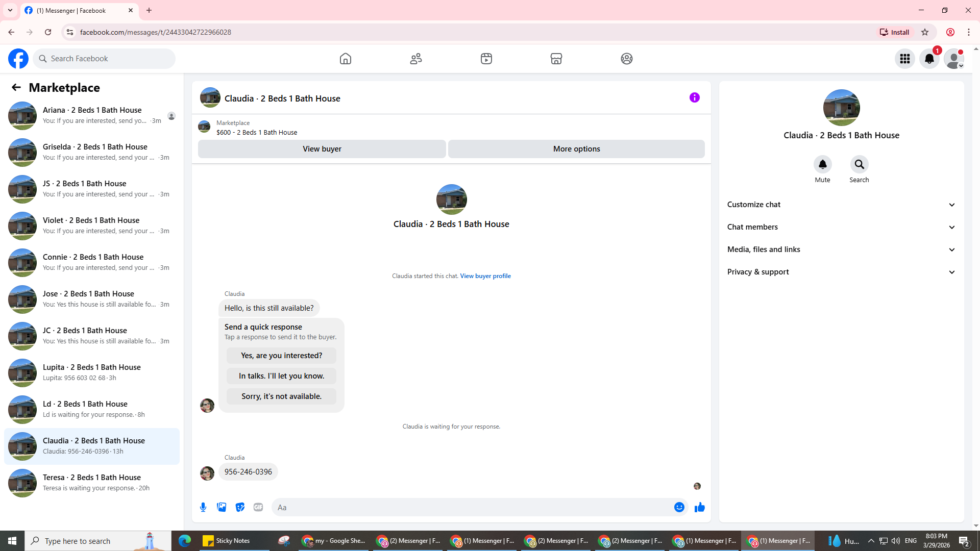
Task: Click View buyer button
Action: 322,149
